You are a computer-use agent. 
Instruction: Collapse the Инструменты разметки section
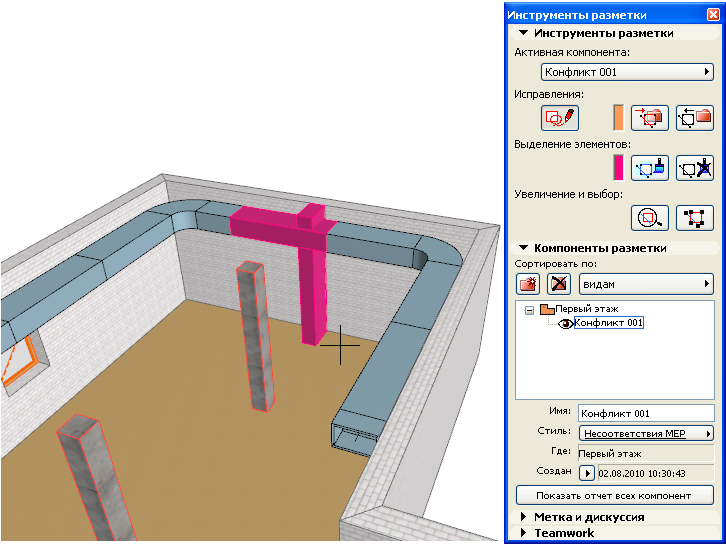click(523, 33)
